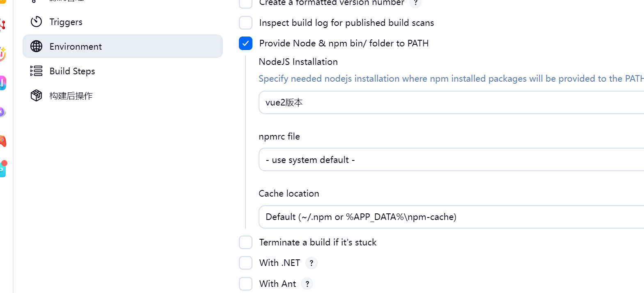Image resolution: width=644 pixels, height=293 pixels.
Task: Select the 构建后操作 sidebar label
Action: coord(71,96)
